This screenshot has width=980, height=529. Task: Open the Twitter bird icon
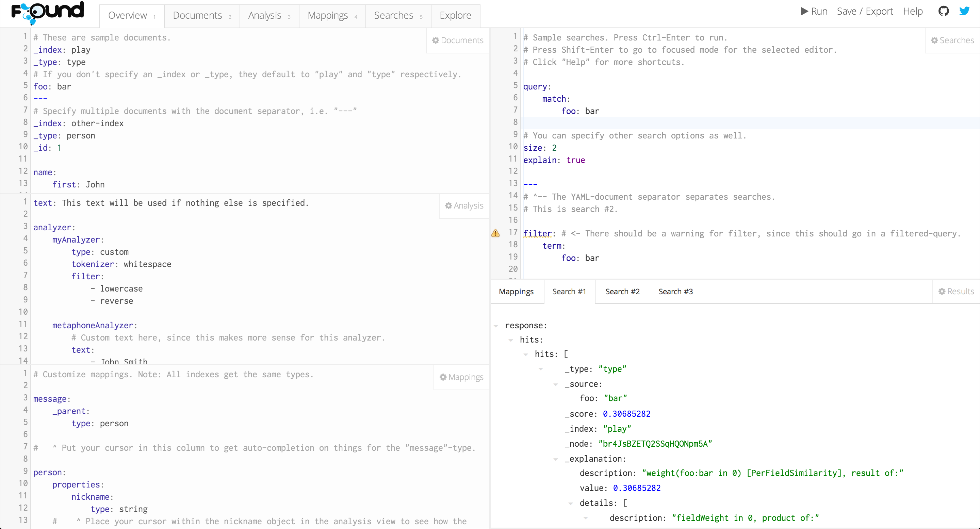click(x=964, y=11)
